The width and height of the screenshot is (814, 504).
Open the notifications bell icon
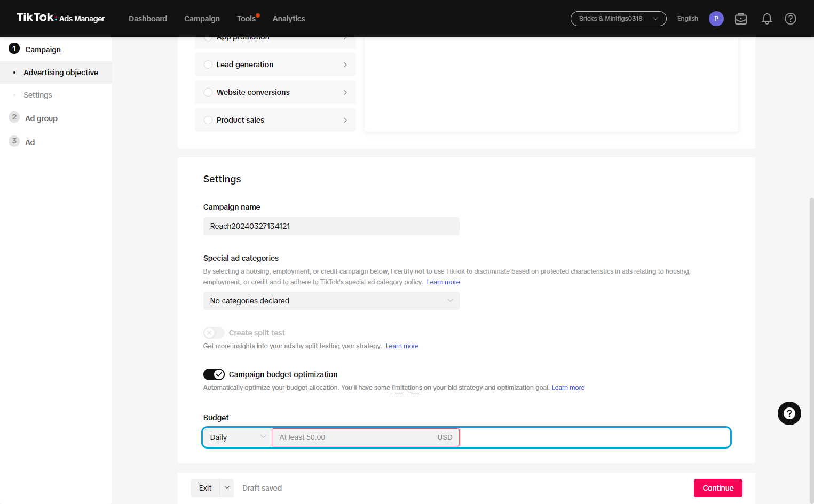(766, 19)
